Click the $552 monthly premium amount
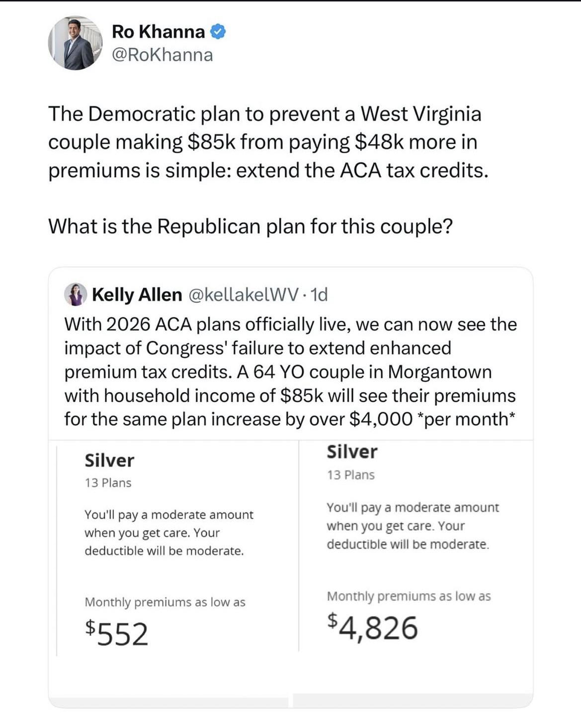The height and width of the screenshot is (728, 581). click(x=117, y=633)
